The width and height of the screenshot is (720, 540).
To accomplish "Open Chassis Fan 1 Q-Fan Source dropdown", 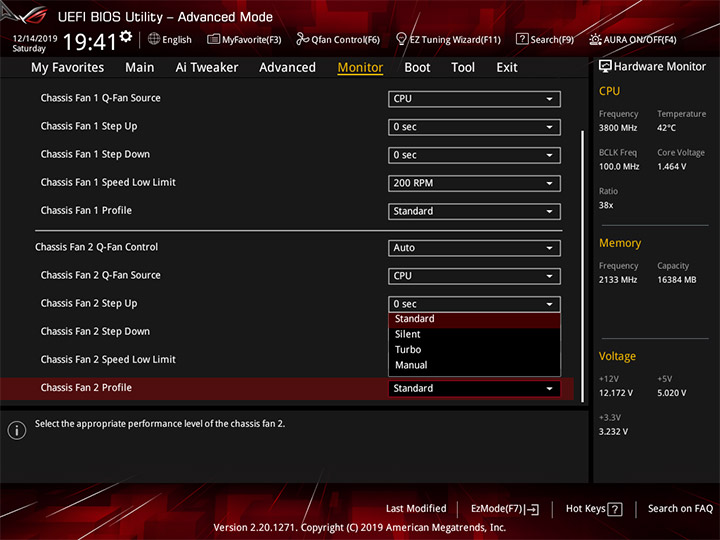I will 474,99.
